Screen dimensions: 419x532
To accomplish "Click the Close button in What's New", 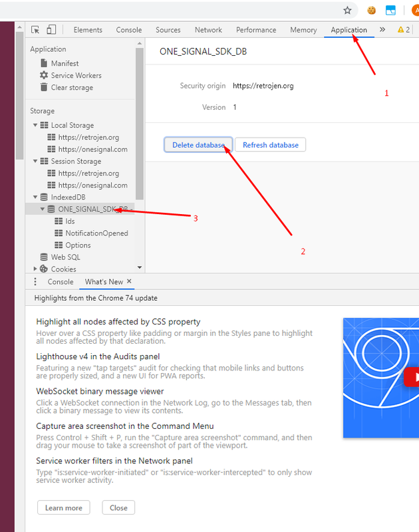I will tap(118, 507).
